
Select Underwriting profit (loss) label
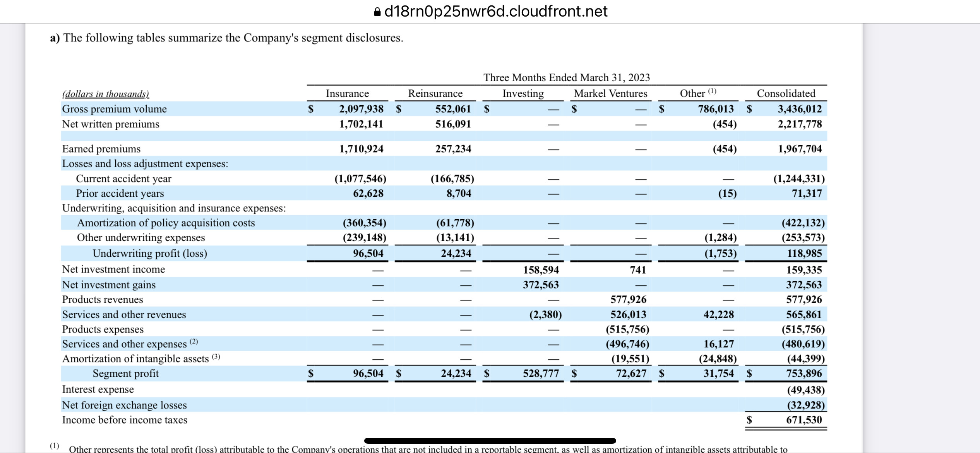pyautogui.click(x=150, y=253)
